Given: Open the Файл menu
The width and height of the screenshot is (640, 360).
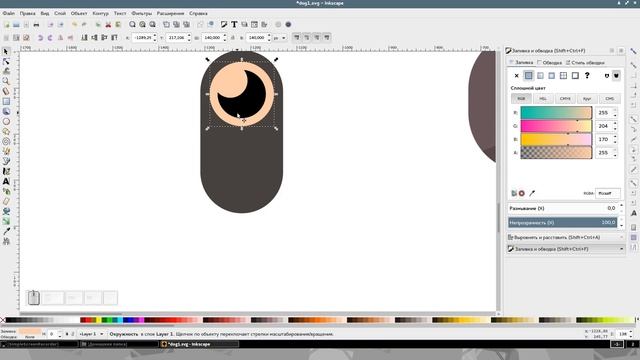Looking at the screenshot, I should tap(9, 13).
